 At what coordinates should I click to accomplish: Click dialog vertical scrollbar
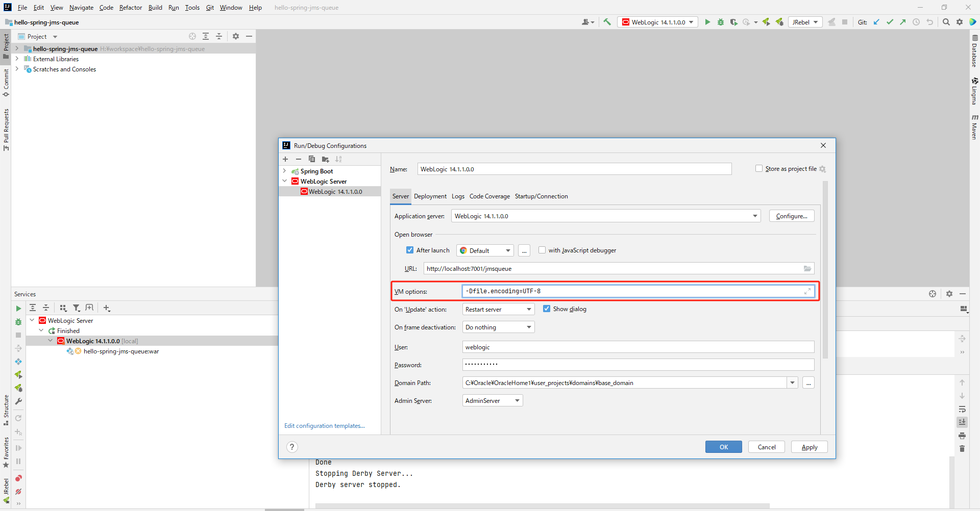825,270
